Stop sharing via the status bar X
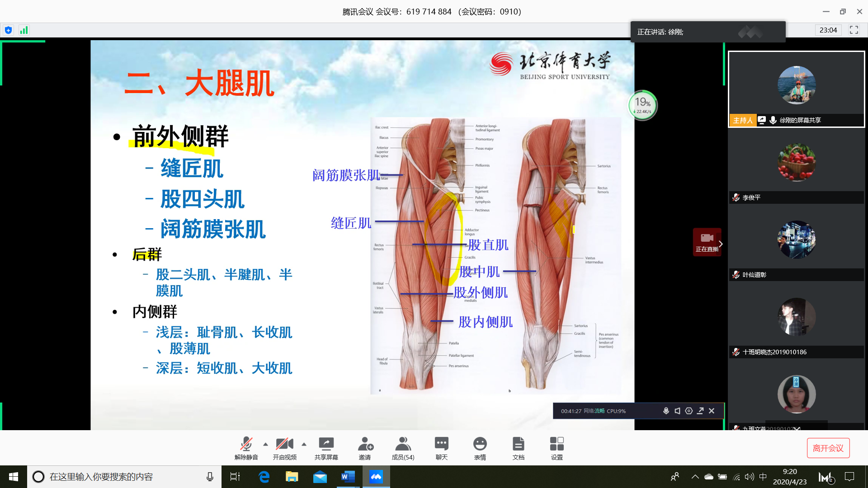The image size is (868, 488). pos(712,411)
